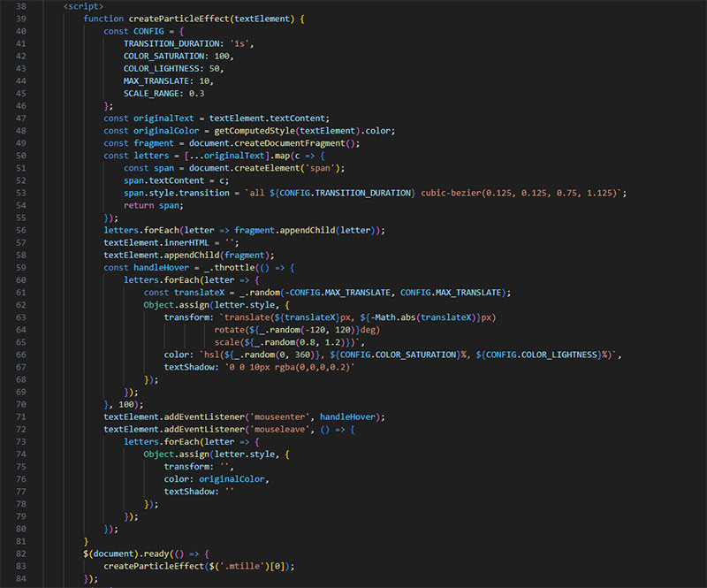Click textElement.innerHTML on line 57

point(156,243)
